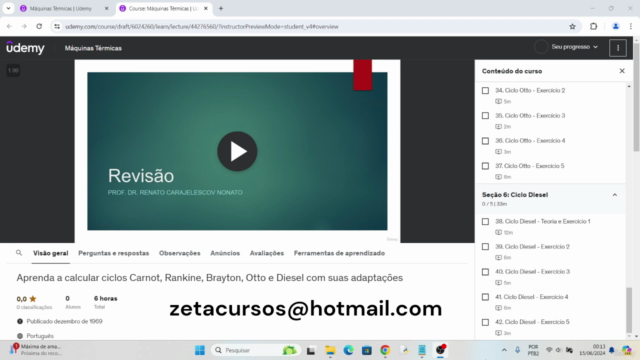Click the taskbar microphone icon

pyautogui.click(x=517, y=350)
